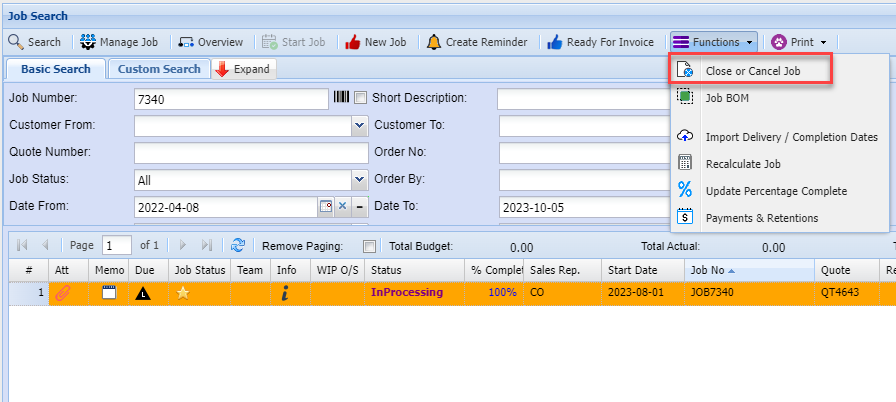Expand the Customer From dropdown

pyautogui.click(x=359, y=125)
